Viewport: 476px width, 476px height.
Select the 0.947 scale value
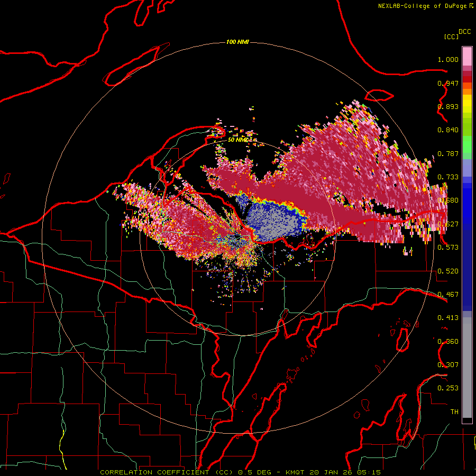448,83
